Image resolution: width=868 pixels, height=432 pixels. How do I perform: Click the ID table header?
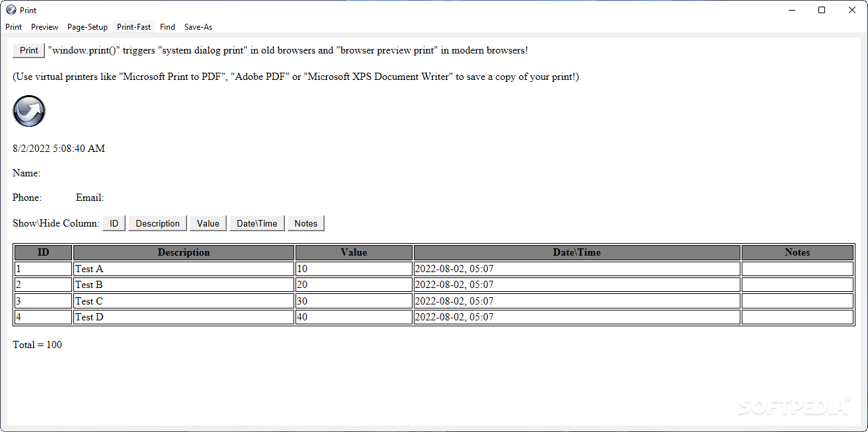point(44,252)
